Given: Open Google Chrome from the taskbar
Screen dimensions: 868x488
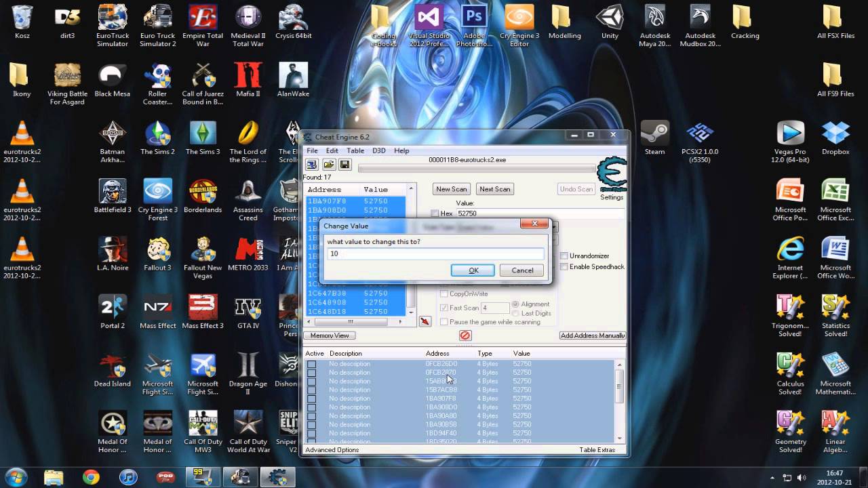Looking at the screenshot, I should 91,477.
